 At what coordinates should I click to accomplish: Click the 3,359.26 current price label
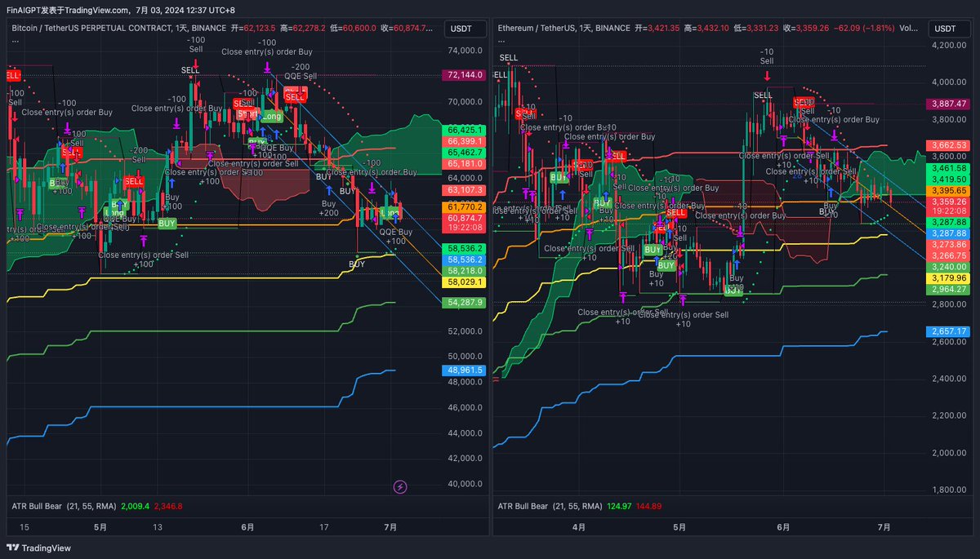(x=947, y=202)
